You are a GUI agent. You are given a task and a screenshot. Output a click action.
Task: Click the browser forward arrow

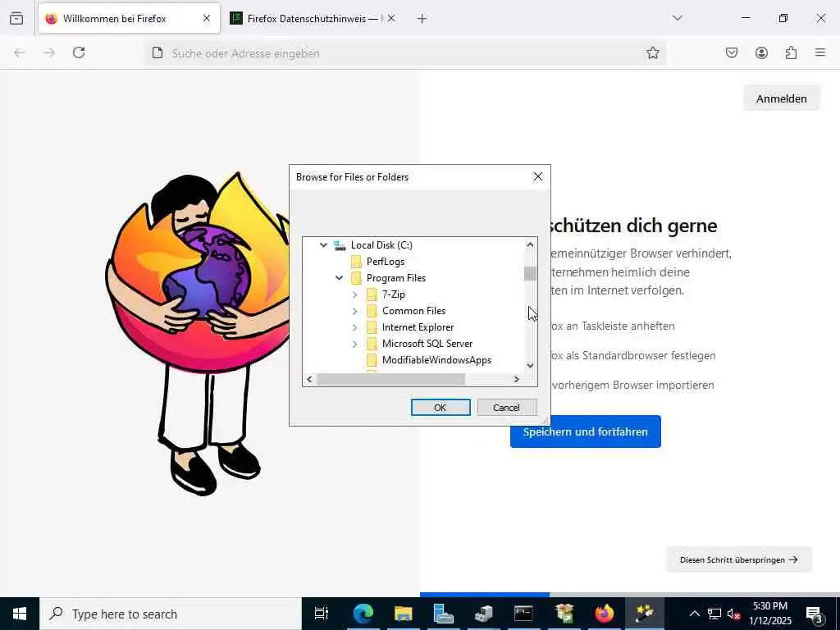pos(49,52)
